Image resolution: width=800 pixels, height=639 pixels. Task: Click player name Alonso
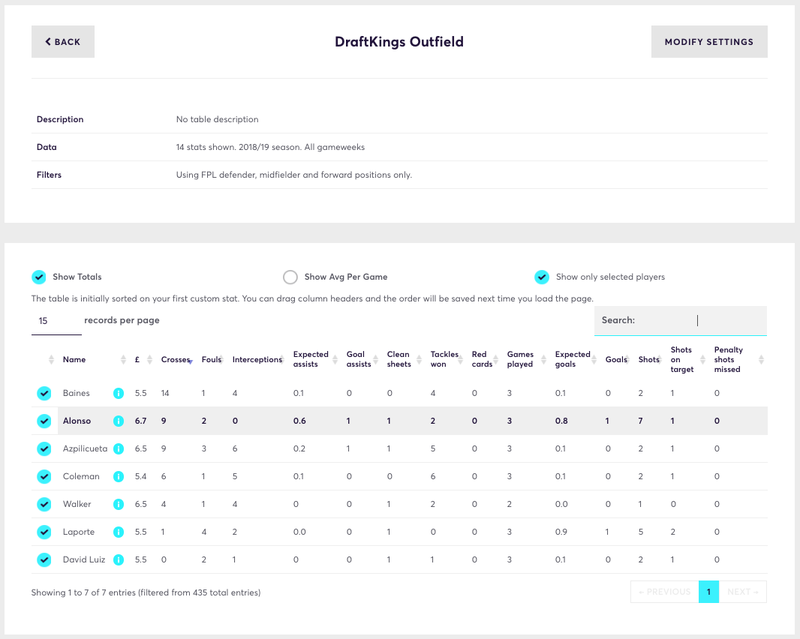[x=77, y=421]
